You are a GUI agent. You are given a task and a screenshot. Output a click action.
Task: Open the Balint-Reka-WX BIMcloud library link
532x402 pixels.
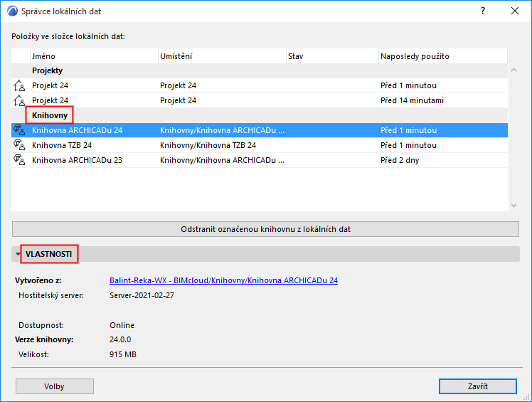point(223,280)
